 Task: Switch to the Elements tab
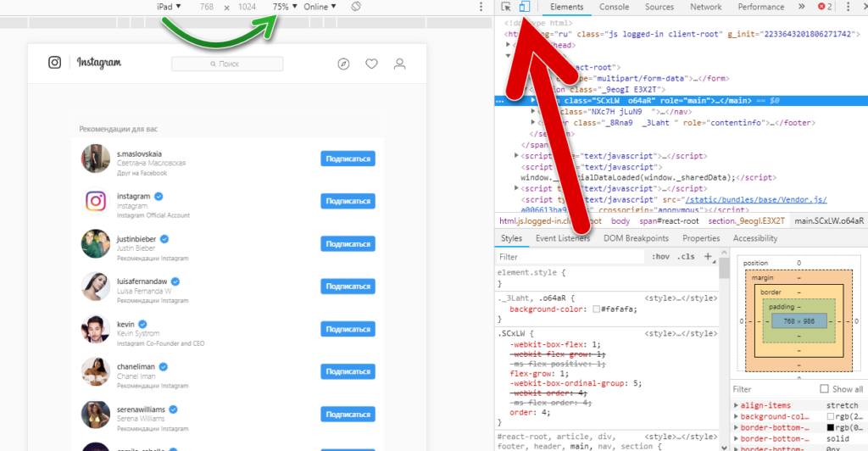click(566, 7)
